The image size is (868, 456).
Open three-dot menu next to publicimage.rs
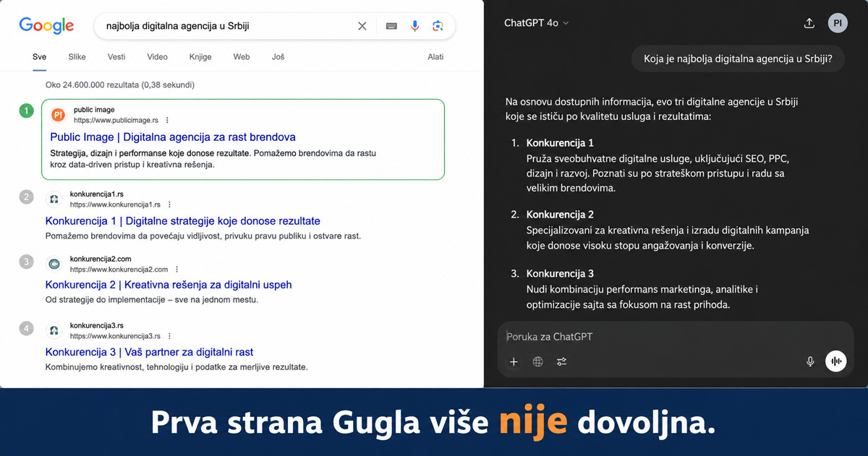[168, 121]
